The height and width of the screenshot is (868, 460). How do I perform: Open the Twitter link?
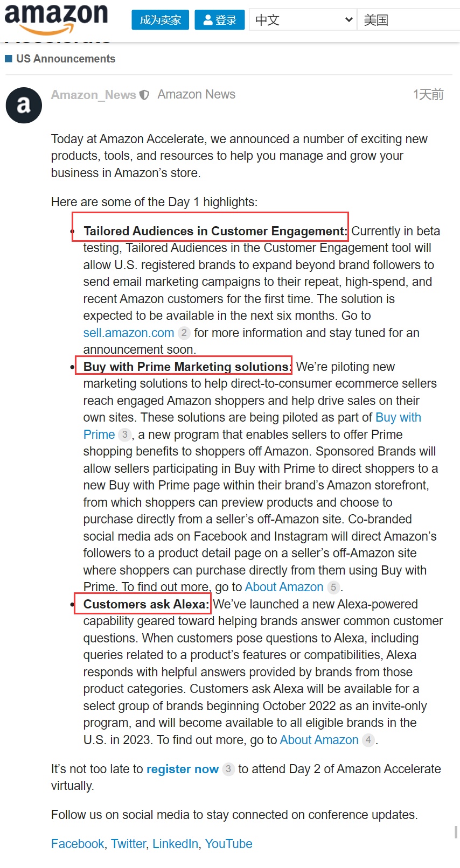tap(128, 844)
